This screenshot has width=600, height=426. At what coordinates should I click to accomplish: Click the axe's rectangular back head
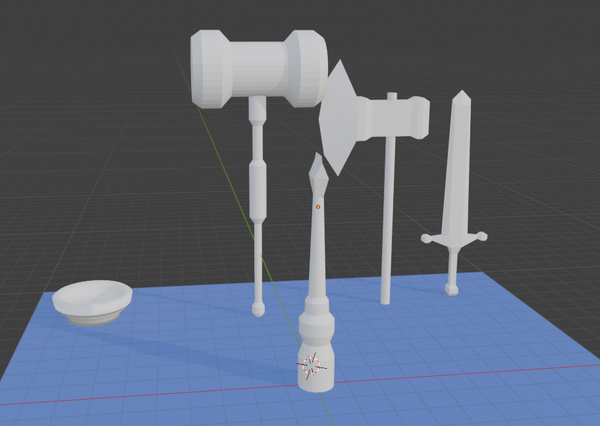click(410, 116)
